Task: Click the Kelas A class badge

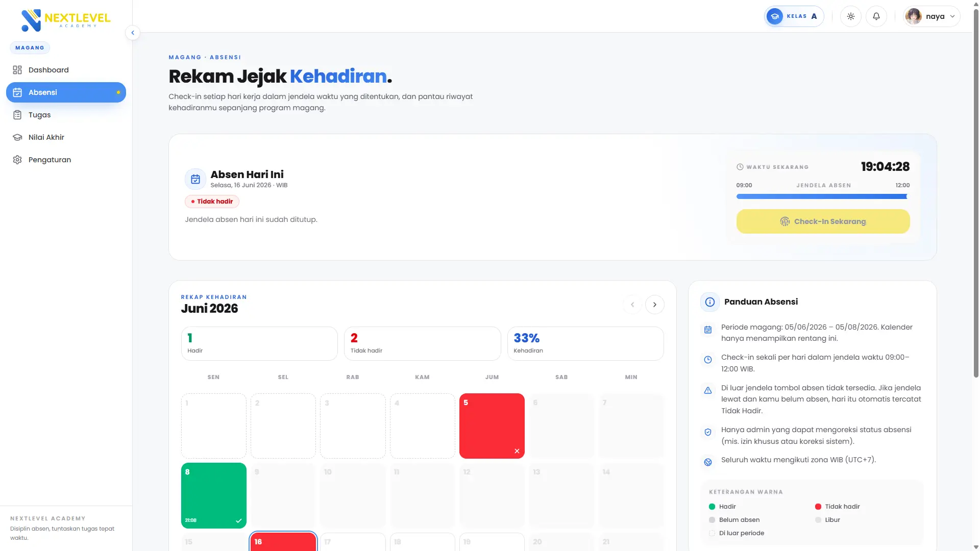Action: tap(794, 16)
